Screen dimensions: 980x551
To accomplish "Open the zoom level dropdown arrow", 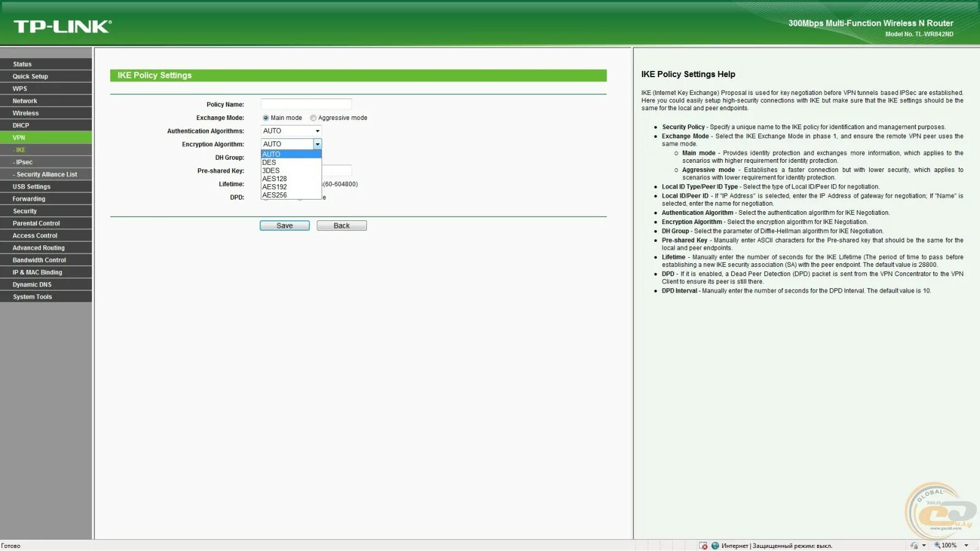I will pyautogui.click(x=967, y=545).
